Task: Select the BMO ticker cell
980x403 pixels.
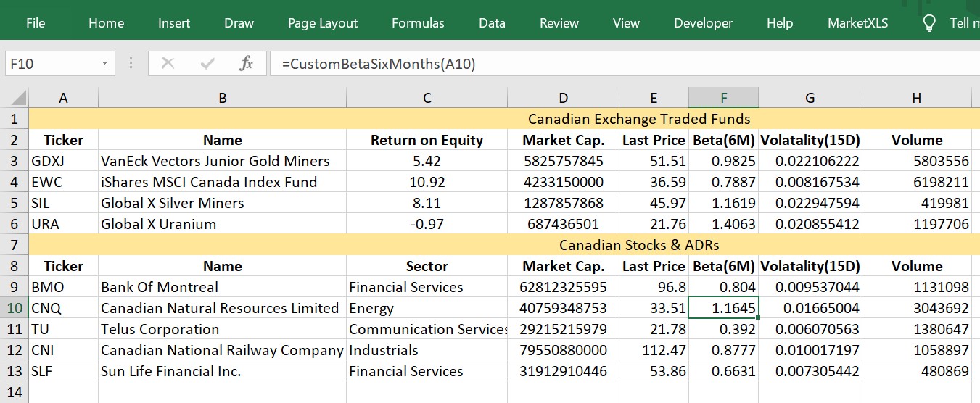Action: click(x=64, y=287)
